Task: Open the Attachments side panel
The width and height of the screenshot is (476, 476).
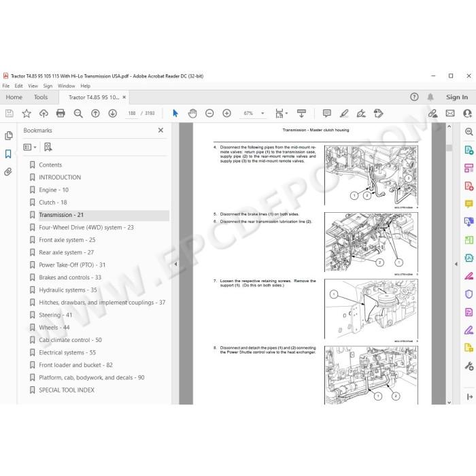Action: click(x=8, y=172)
